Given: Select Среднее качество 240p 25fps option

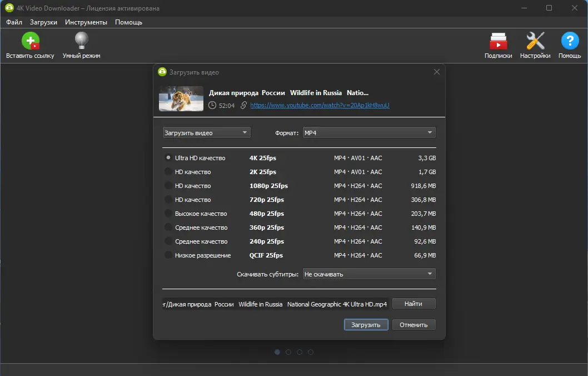Looking at the screenshot, I should click(x=168, y=241).
